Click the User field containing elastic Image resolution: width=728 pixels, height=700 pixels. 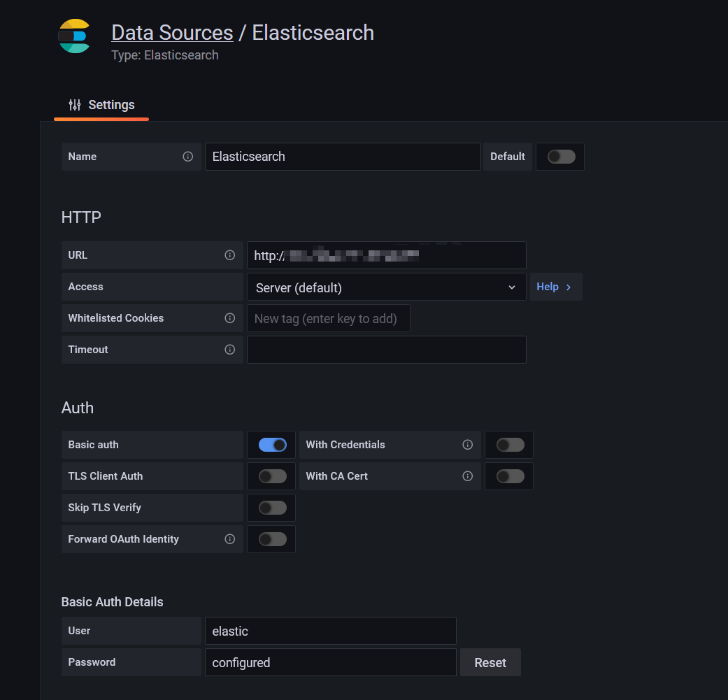[330, 631]
